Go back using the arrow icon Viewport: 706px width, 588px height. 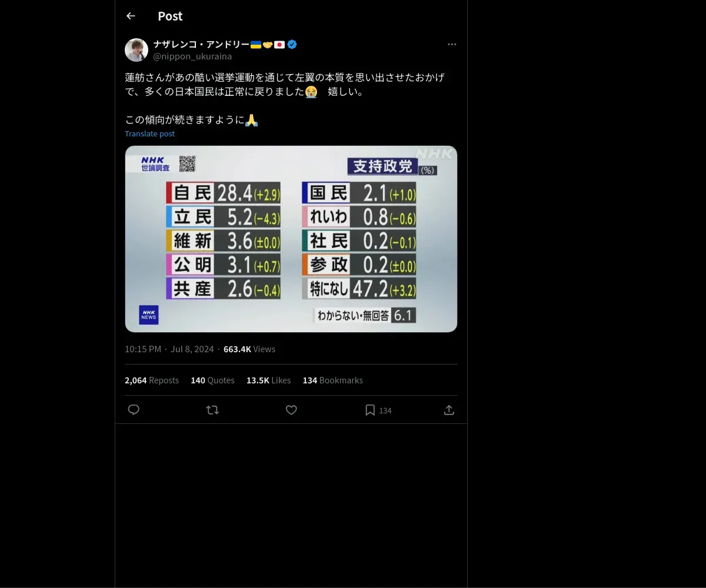[x=131, y=16]
